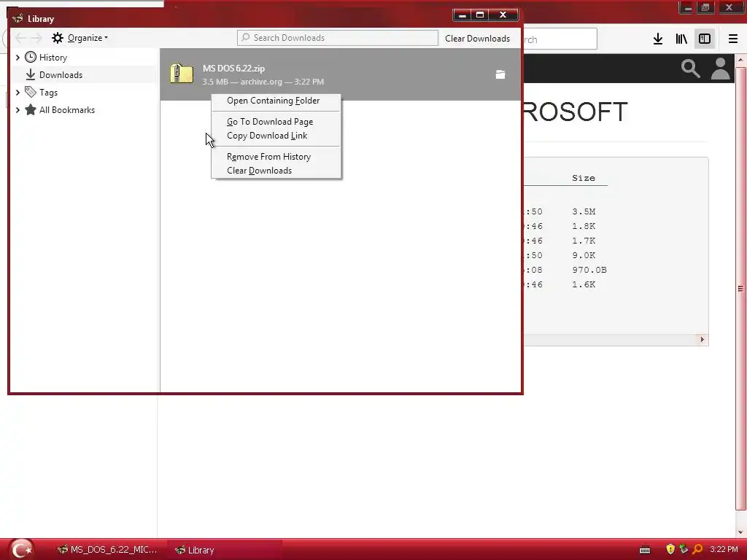Viewport: 747px width, 560px height.
Task: Click the History clock icon
Action: [x=31, y=57]
